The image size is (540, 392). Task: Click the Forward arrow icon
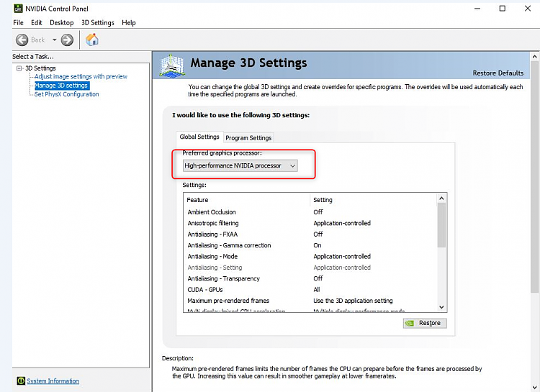pyautogui.click(x=67, y=40)
